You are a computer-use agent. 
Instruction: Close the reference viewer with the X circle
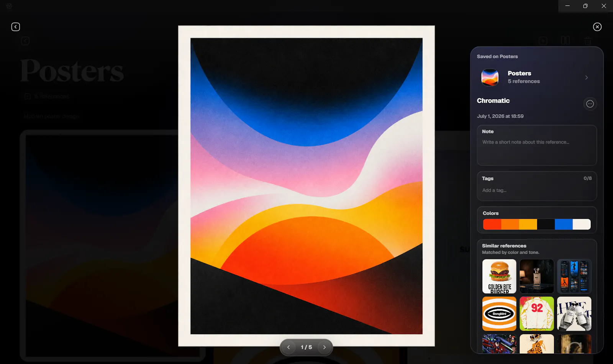click(597, 27)
